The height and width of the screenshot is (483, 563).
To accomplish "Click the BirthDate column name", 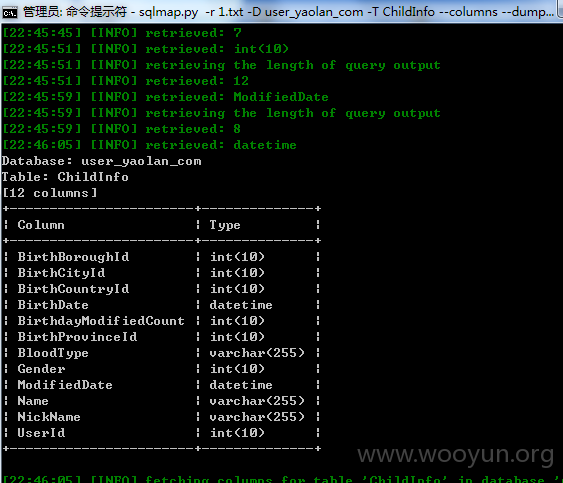I will coord(53,305).
